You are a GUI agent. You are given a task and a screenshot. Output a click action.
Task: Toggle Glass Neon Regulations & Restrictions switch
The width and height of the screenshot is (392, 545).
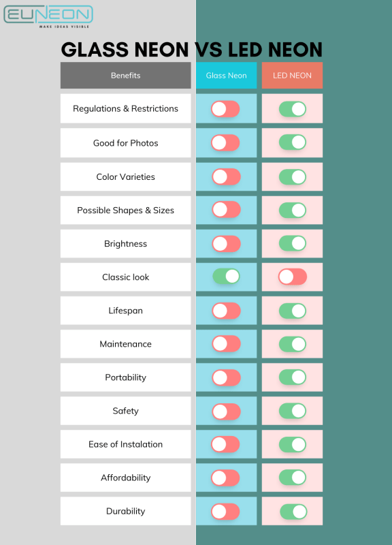225,109
